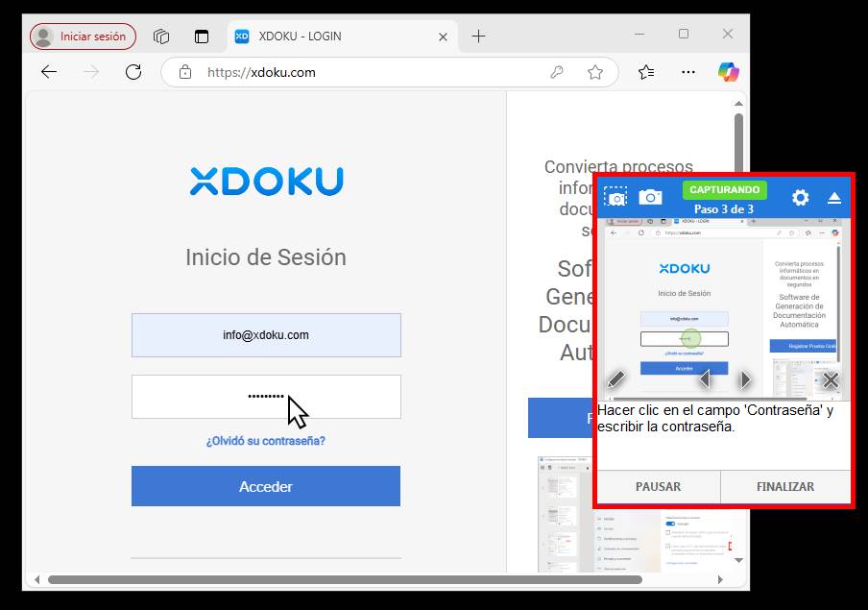Open browser settings and more menu
This screenshot has width=868, height=610.
click(x=688, y=72)
